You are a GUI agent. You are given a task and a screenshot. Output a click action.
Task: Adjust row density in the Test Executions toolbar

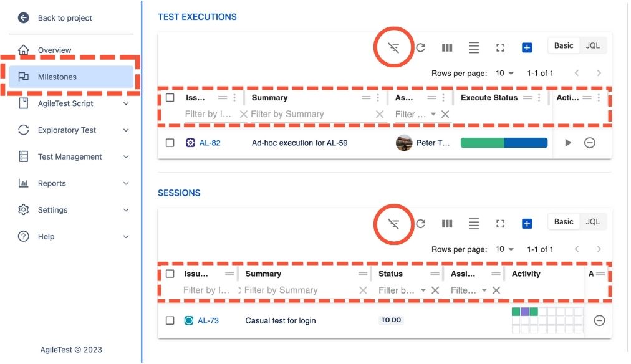click(x=473, y=47)
